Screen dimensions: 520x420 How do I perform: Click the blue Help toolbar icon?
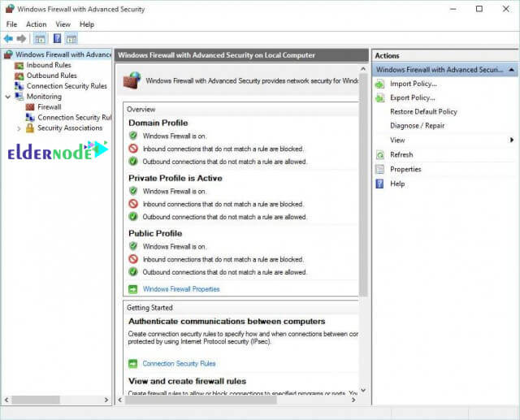point(57,38)
